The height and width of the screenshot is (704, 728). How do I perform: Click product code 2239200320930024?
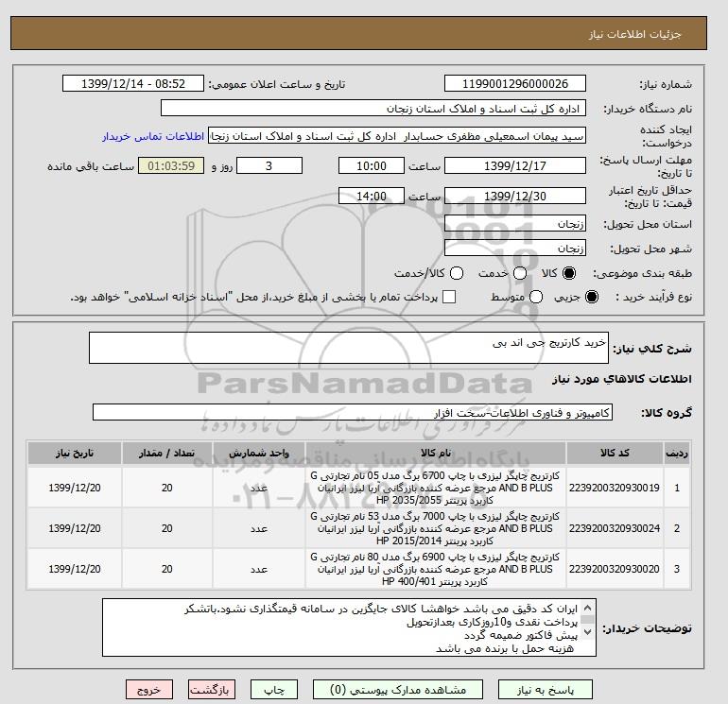[x=615, y=528]
